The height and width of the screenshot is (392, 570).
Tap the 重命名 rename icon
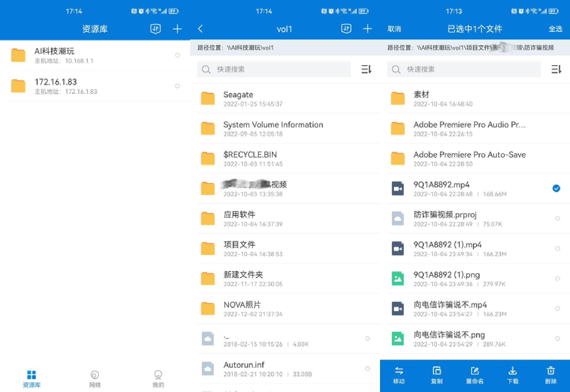[475, 371]
